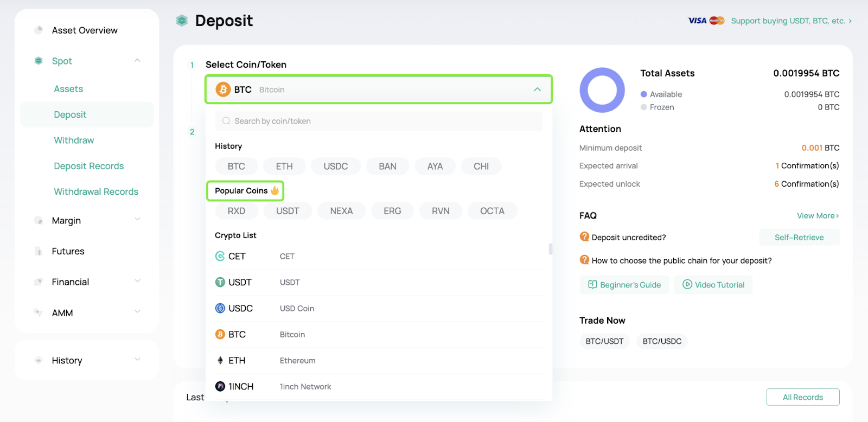The height and width of the screenshot is (422, 868).
Task: Click the Financial sidebar icon
Action: coord(39,282)
